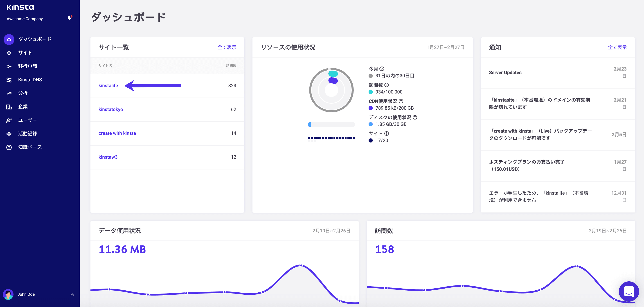Open ユーザー in the sidebar
The height and width of the screenshot is (307, 644).
pyautogui.click(x=27, y=120)
